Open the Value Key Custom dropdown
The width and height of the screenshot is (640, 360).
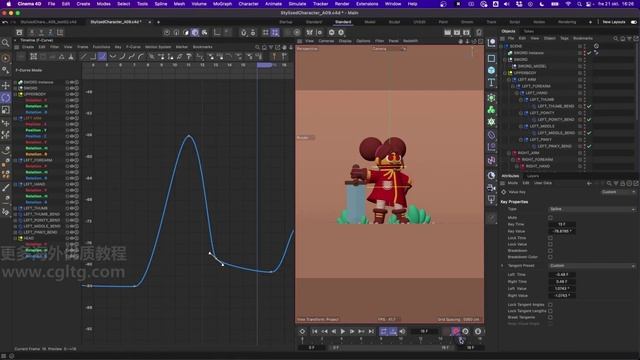tap(618, 192)
